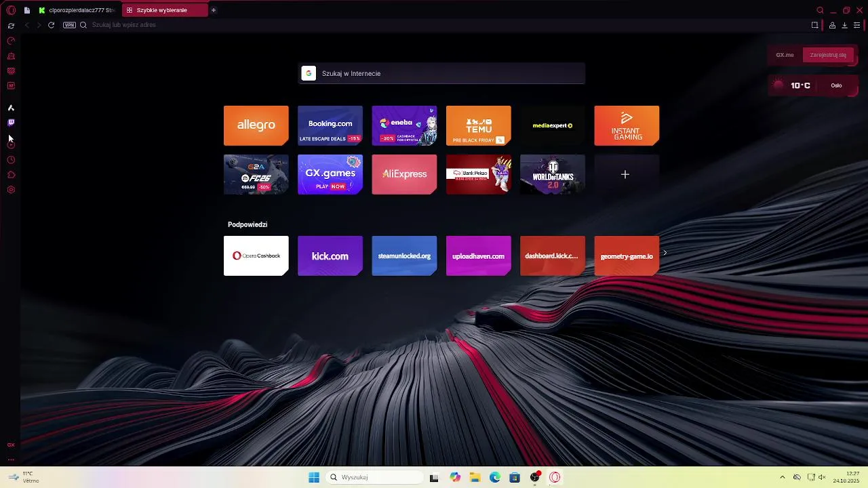Click the snapshot icon in the toolbar

[814, 25]
